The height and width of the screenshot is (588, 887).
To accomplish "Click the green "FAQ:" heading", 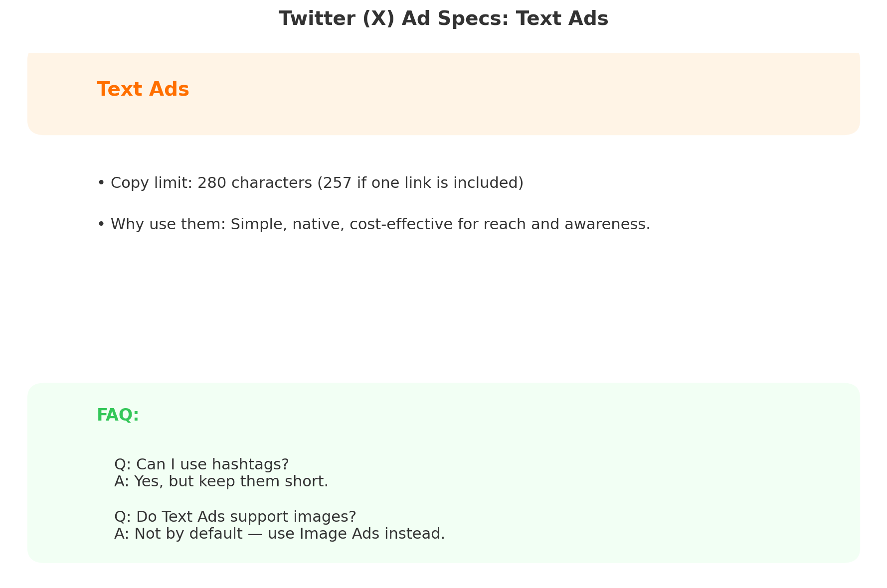I will [118, 415].
